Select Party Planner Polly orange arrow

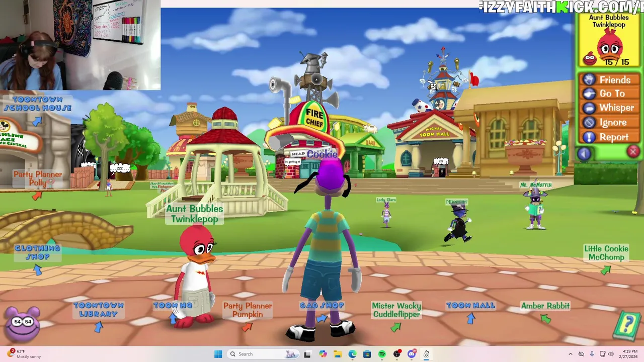36,196
